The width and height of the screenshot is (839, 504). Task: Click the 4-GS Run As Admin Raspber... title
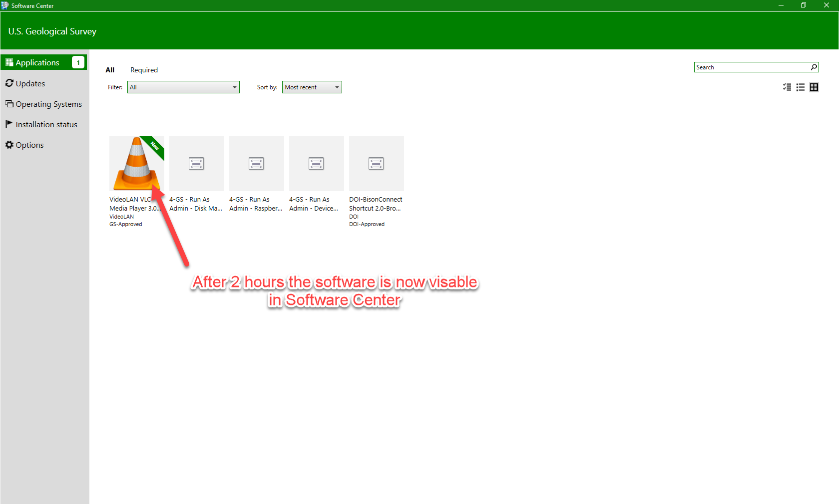(256, 204)
